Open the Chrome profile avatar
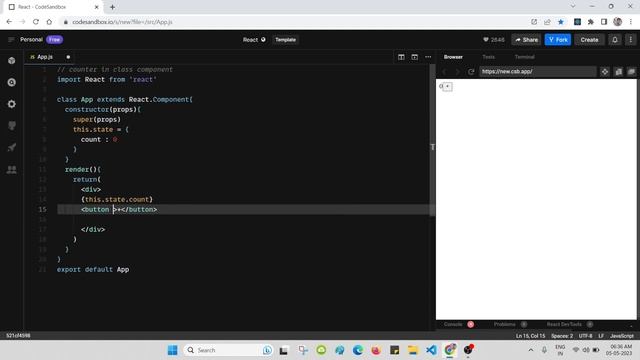 click(618, 22)
